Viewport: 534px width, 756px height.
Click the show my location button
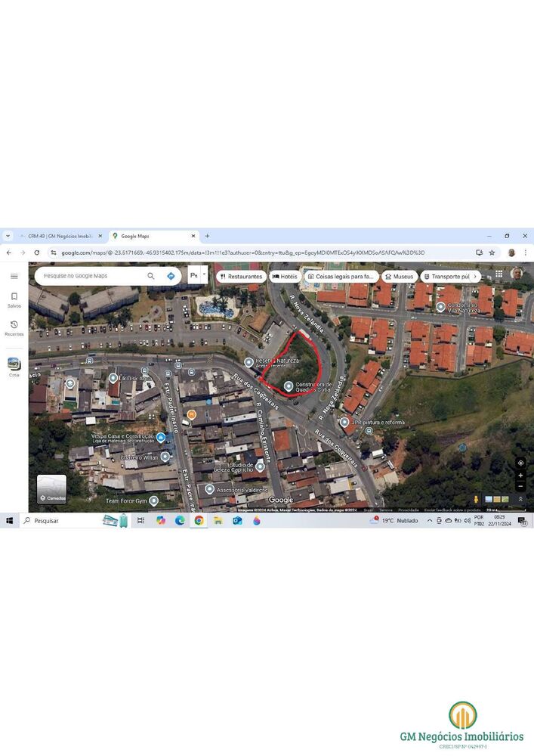520,463
